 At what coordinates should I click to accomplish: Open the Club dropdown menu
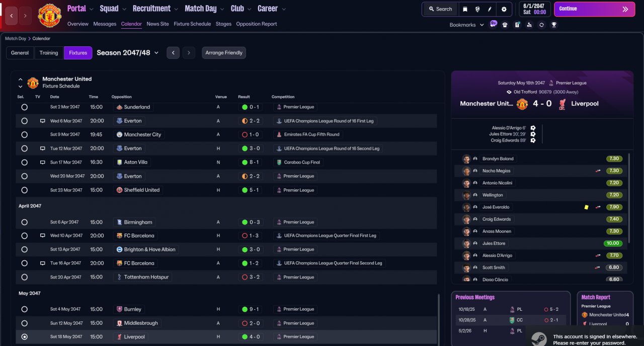[241, 9]
